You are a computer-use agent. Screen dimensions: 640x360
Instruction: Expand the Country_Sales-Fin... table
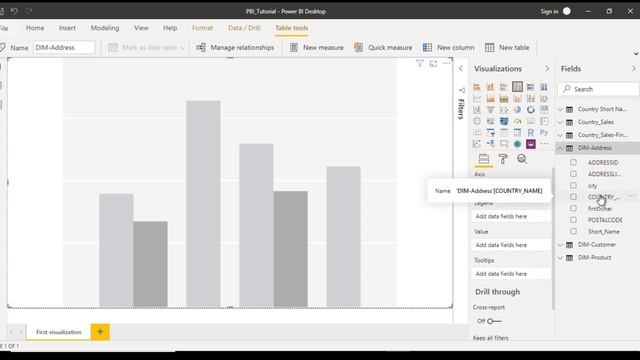[560, 135]
